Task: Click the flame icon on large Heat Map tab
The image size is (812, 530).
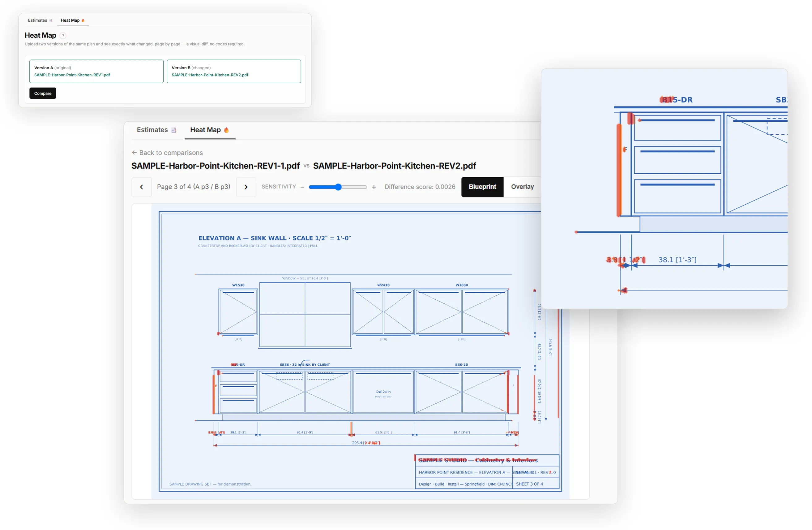Action: point(226,130)
